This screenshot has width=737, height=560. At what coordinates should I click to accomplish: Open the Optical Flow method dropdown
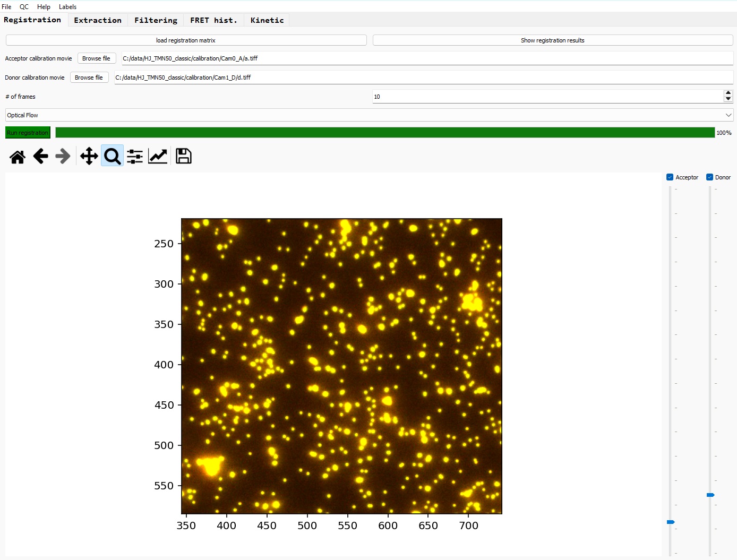point(369,115)
